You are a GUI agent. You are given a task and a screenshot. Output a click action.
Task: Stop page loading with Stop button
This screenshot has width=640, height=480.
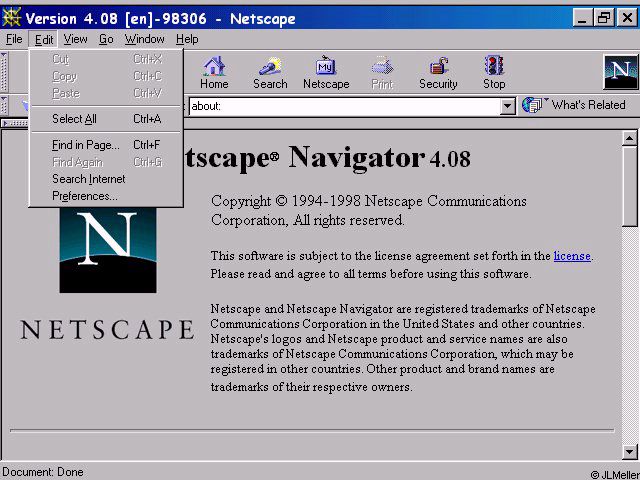point(494,73)
